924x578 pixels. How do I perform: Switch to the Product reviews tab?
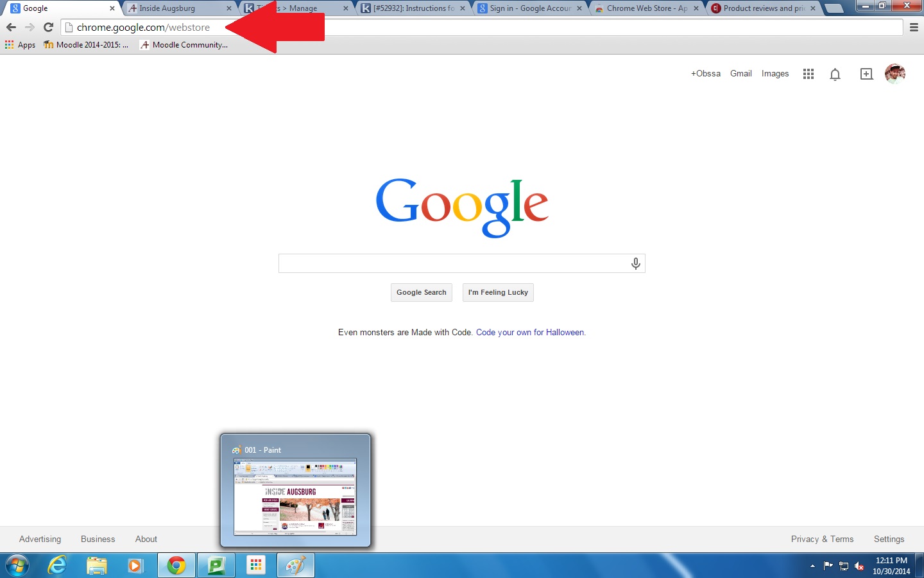pyautogui.click(x=763, y=8)
